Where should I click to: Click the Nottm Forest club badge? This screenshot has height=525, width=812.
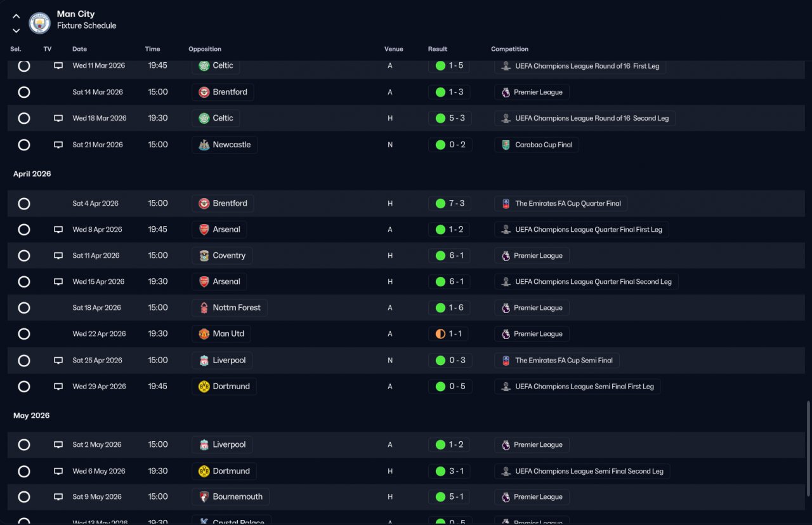[x=204, y=308]
